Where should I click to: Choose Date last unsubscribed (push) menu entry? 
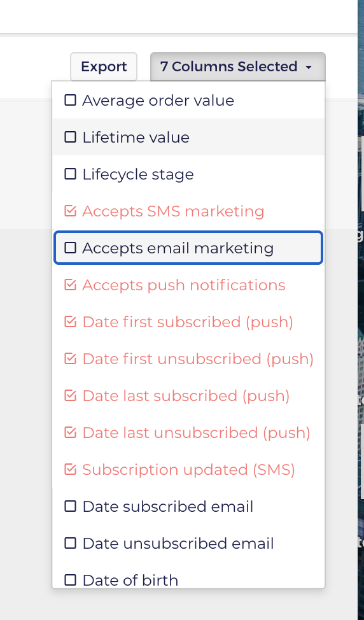point(188,433)
